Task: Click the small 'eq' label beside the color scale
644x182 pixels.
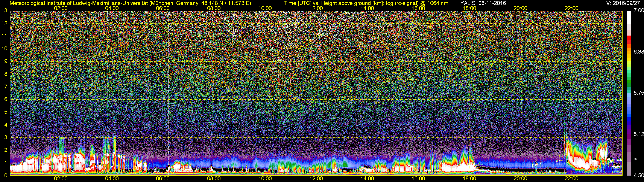Action: [x=636, y=159]
